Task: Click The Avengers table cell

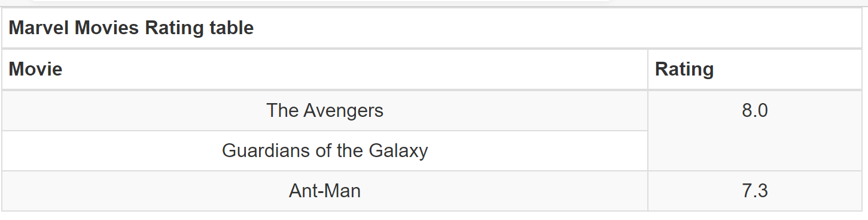Action: (325, 110)
